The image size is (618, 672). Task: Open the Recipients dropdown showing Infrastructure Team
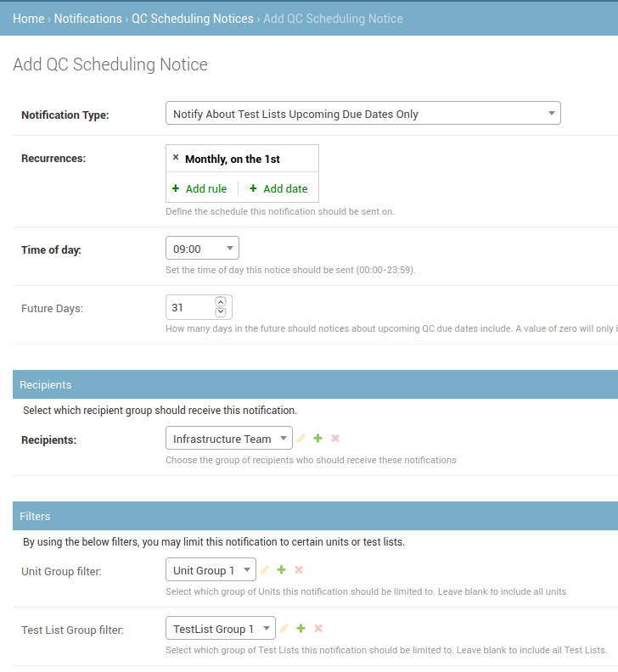click(x=229, y=438)
